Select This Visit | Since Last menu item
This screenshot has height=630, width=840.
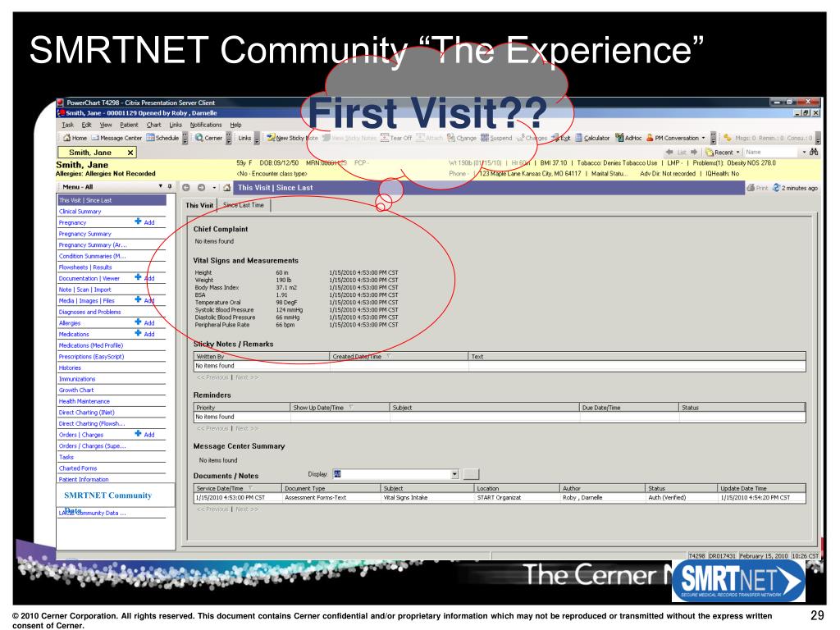[112, 200]
